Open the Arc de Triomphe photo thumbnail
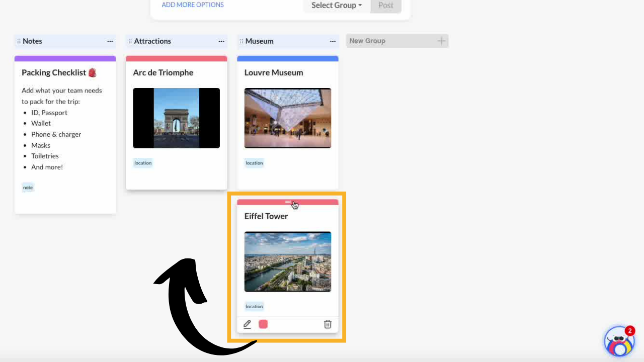Viewport: 644px width, 362px height. 176,118
